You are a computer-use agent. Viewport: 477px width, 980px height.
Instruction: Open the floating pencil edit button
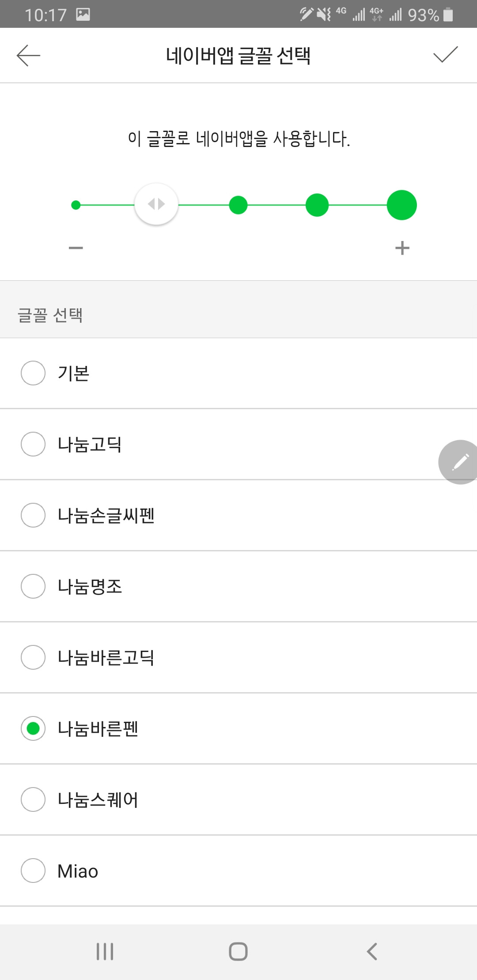pyautogui.click(x=459, y=462)
